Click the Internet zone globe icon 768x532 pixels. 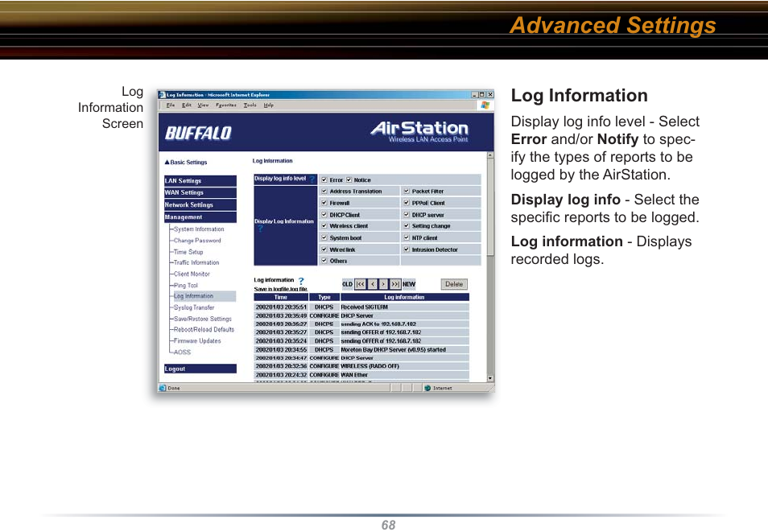427,388
